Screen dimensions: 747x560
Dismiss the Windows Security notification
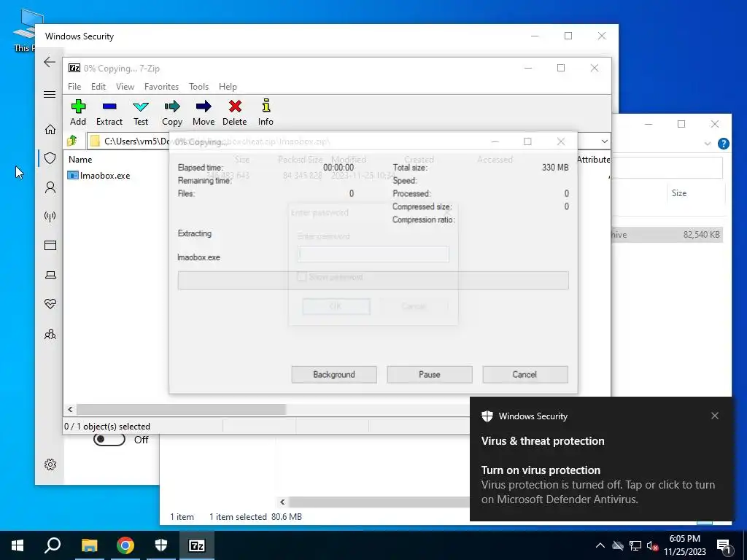click(715, 416)
